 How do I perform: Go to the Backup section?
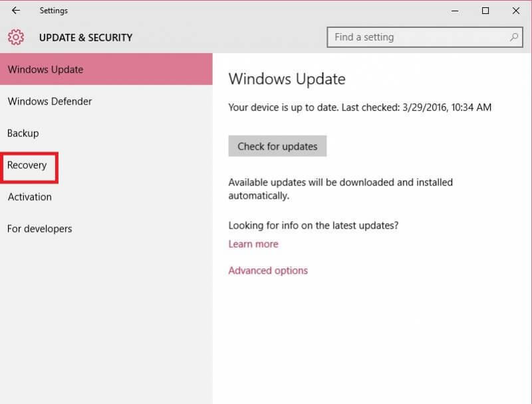pyautogui.click(x=23, y=133)
